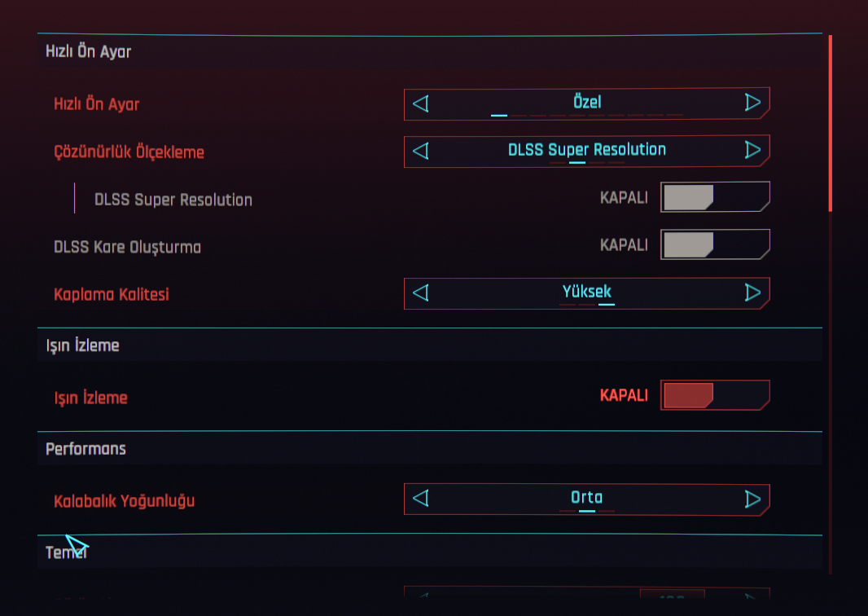Image resolution: width=868 pixels, height=616 pixels.
Task: Select the Özel preset value box
Action: tap(586, 103)
